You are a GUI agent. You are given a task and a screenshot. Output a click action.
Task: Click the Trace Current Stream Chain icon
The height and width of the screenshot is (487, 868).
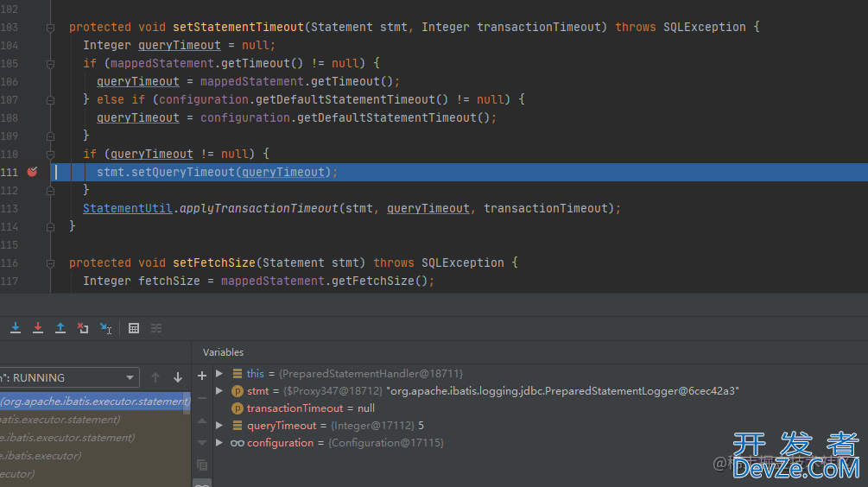point(156,328)
